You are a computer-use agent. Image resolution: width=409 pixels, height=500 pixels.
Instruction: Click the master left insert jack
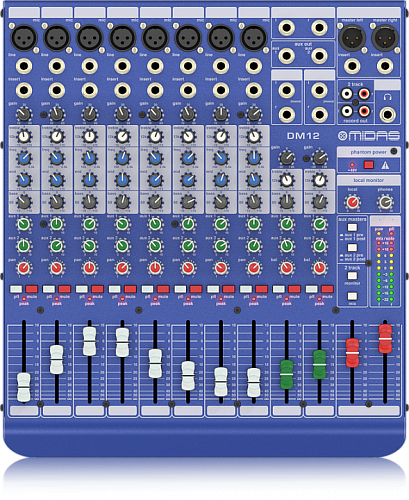(x=352, y=66)
